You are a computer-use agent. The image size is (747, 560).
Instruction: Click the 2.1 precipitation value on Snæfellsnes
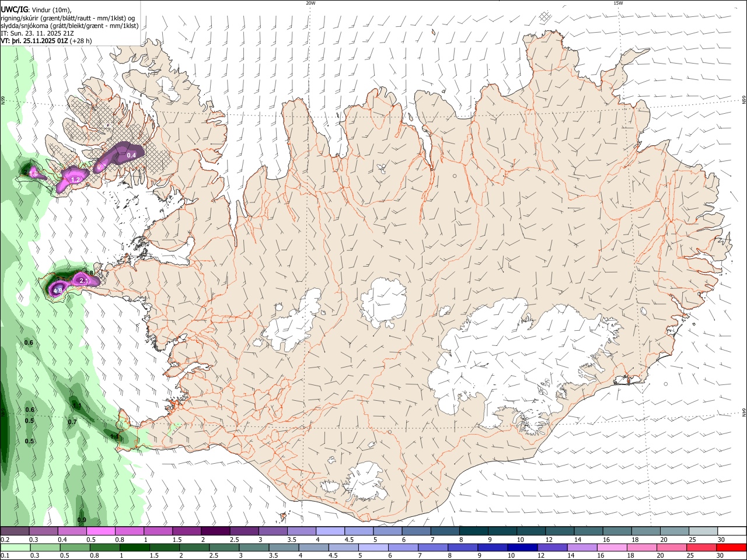point(83,281)
